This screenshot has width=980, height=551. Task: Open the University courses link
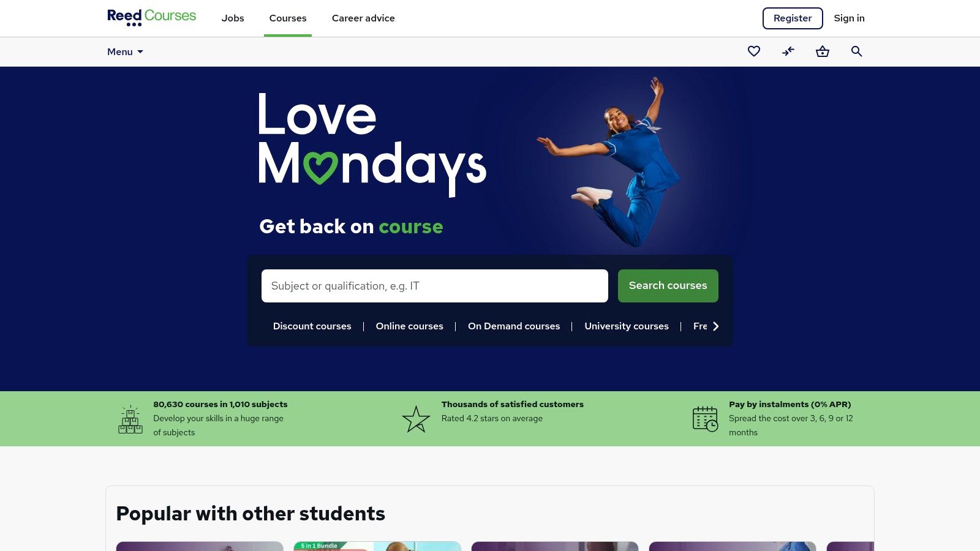(x=627, y=326)
